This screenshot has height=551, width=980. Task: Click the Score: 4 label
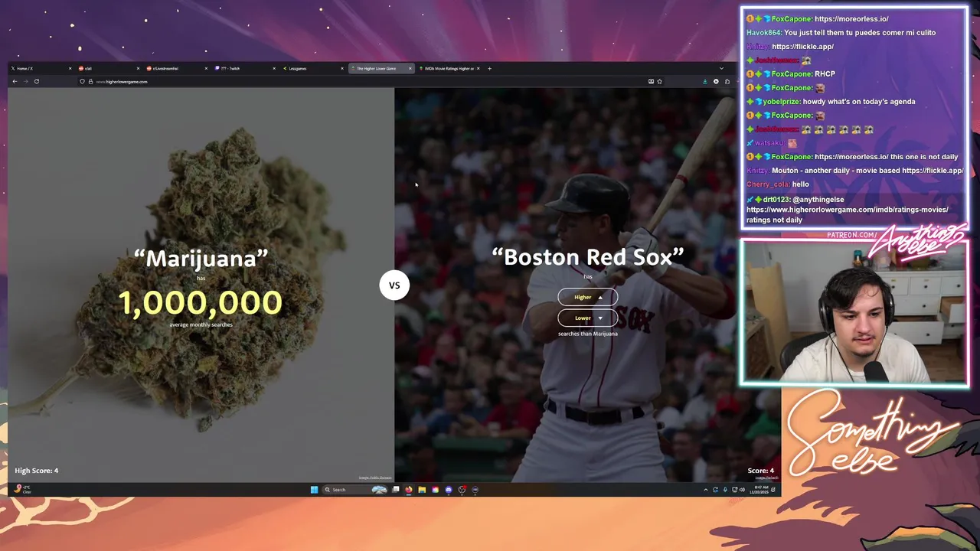point(760,471)
